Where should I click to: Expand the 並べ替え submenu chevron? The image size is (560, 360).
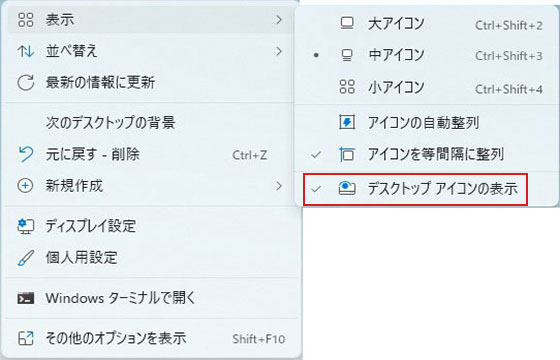point(279,51)
